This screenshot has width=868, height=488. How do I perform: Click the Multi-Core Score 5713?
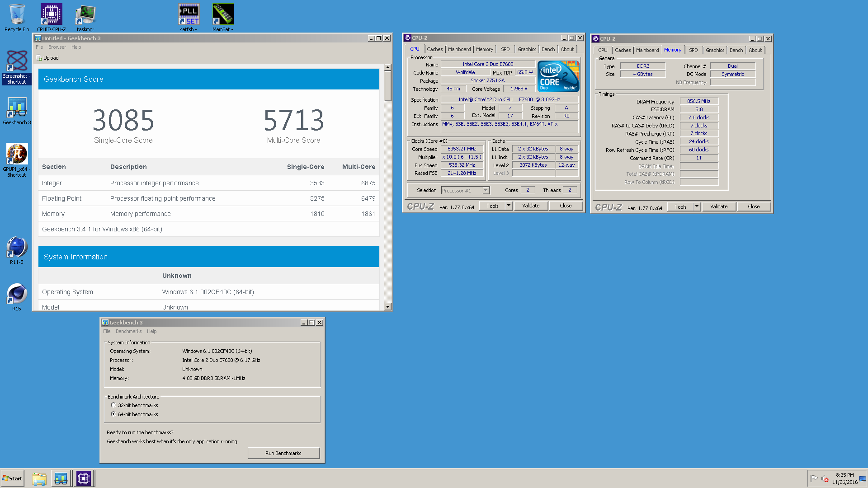[x=294, y=120]
